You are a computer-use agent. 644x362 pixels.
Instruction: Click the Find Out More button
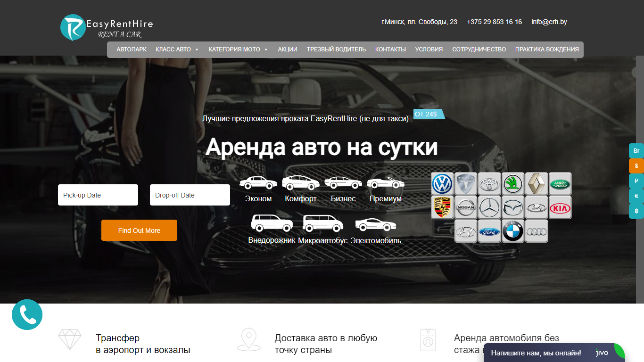pos(139,230)
